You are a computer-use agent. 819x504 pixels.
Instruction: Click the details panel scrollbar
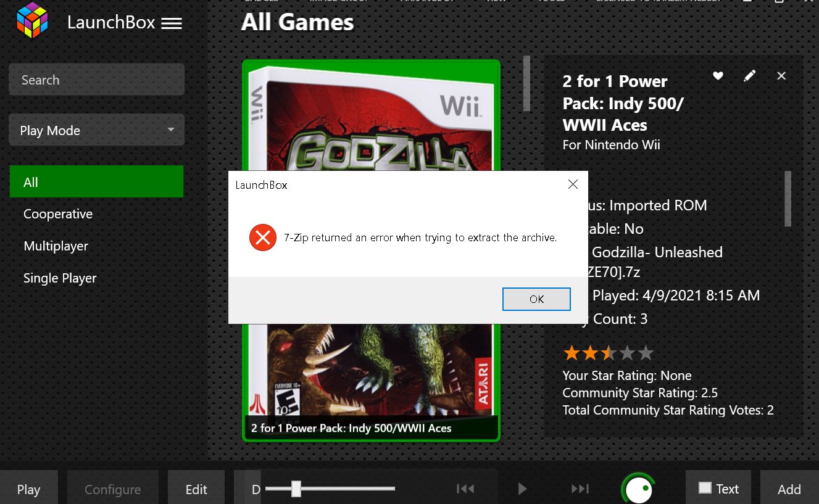coord(788,199)
